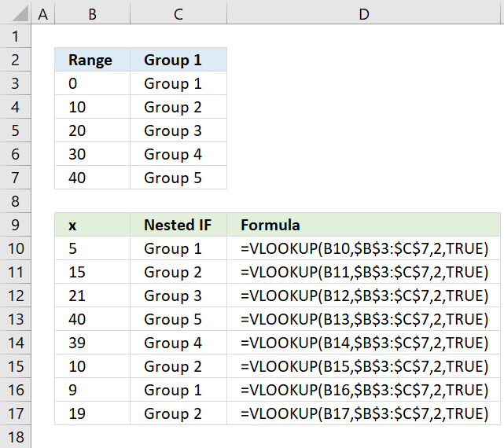Click the Nested IF header cell
The image size is (504, 448).
[x=178, y=225]
